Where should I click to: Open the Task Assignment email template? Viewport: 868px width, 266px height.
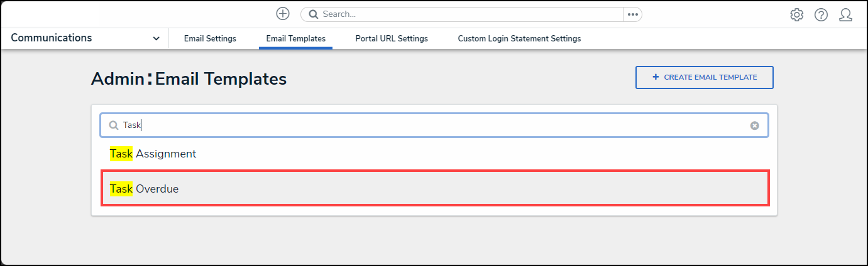point(153,154)
